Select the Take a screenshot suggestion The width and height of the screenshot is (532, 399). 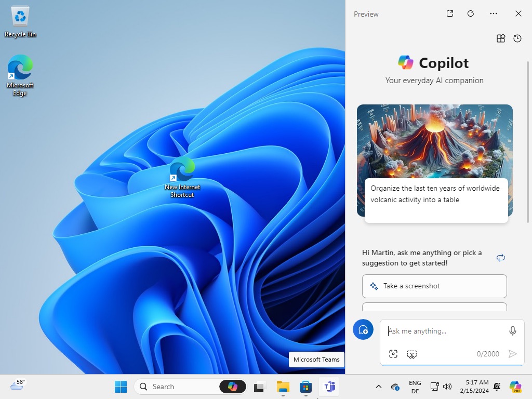(x=434, y=286)
